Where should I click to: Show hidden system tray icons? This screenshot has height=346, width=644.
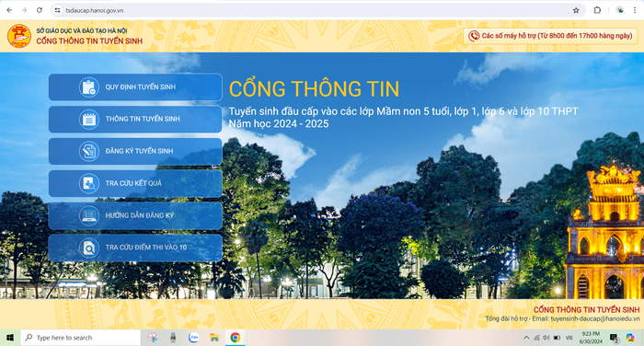pos(526,338)
